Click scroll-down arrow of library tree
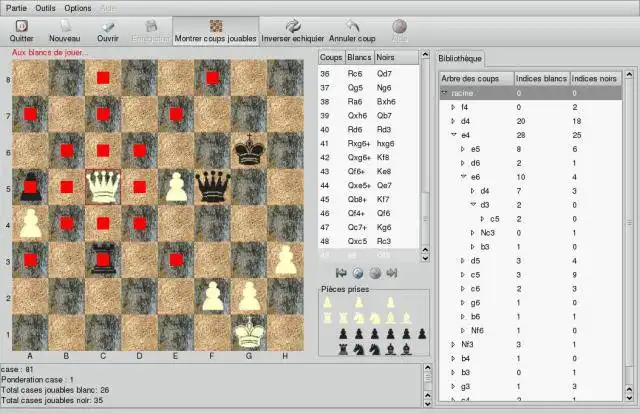This screenshot has width=640, height=414. click(629, 397)
